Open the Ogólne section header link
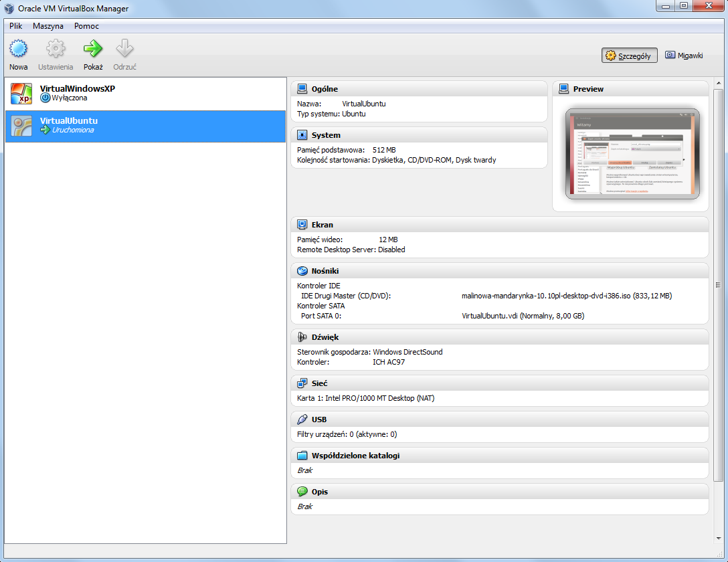 pos(325,89)
